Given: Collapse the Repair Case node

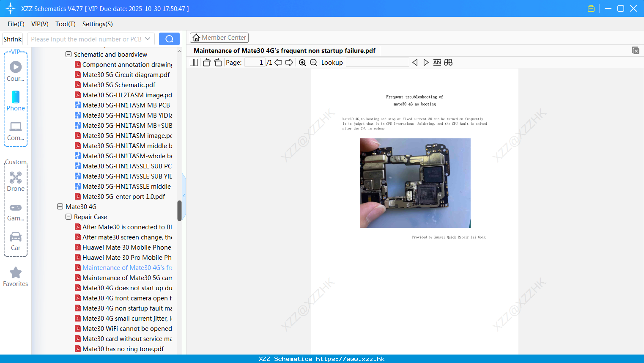Looking at the screenshot, I should tap(69, 217).
